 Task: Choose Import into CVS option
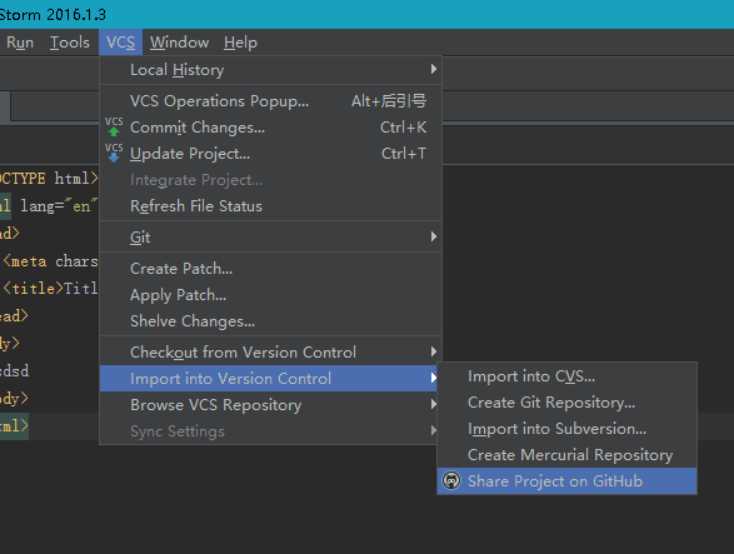pos(567,376)
